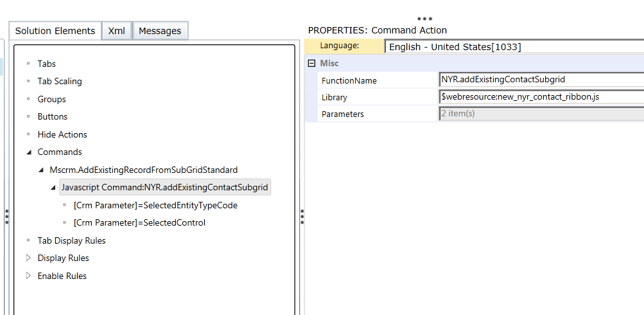Click the Library value field

(x=539, y=97)
